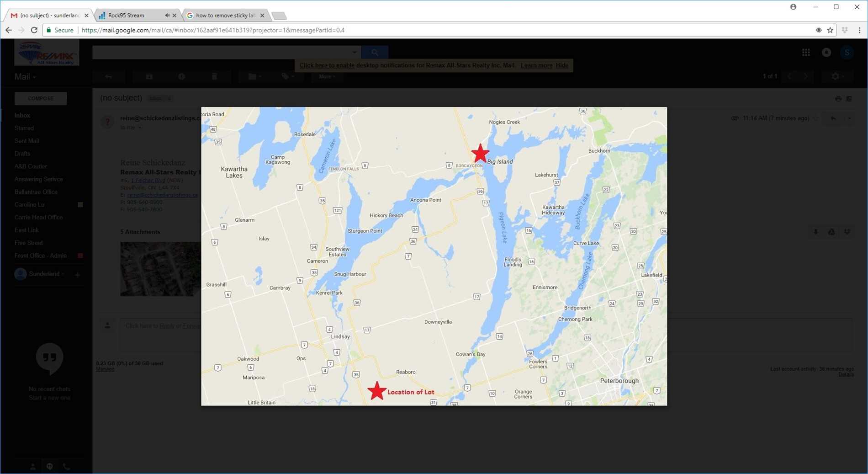The height and width of the screenshot is (474, 868).
Task: Bookmark this page with the star icon
Action: click(830, 30)
